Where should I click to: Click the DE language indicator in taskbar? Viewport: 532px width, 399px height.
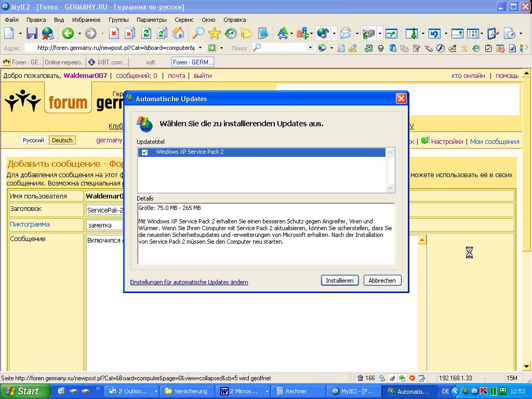pos(445,392)
